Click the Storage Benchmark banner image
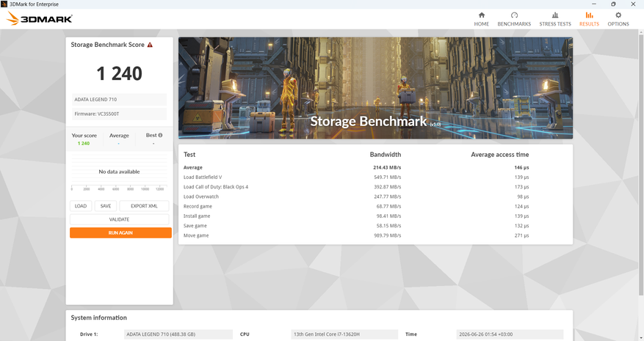Image resolution: width=644 pixels, height=341 pixels. click(375, 88)
